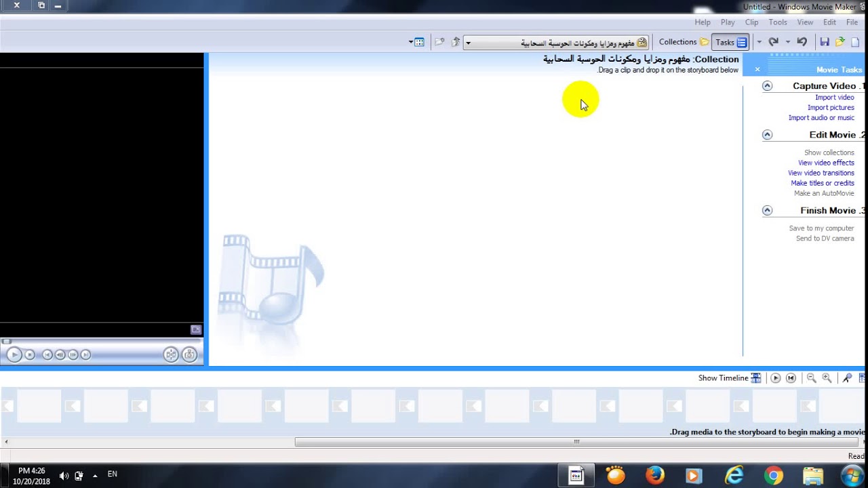The image size is (868, 488).
Task: Open the undo history dropdown arrow
Action: coord(788,42)
